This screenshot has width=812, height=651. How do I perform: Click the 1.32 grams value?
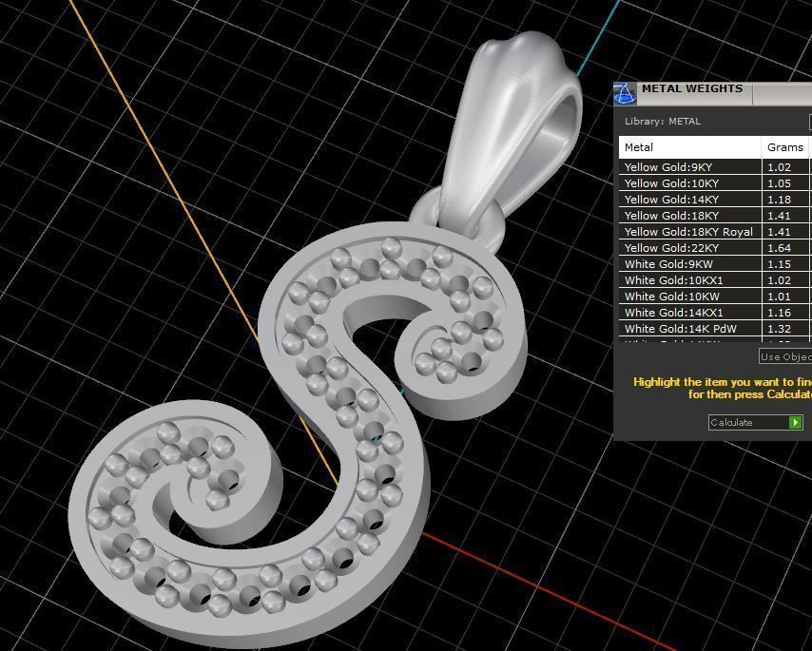[780, 328]
